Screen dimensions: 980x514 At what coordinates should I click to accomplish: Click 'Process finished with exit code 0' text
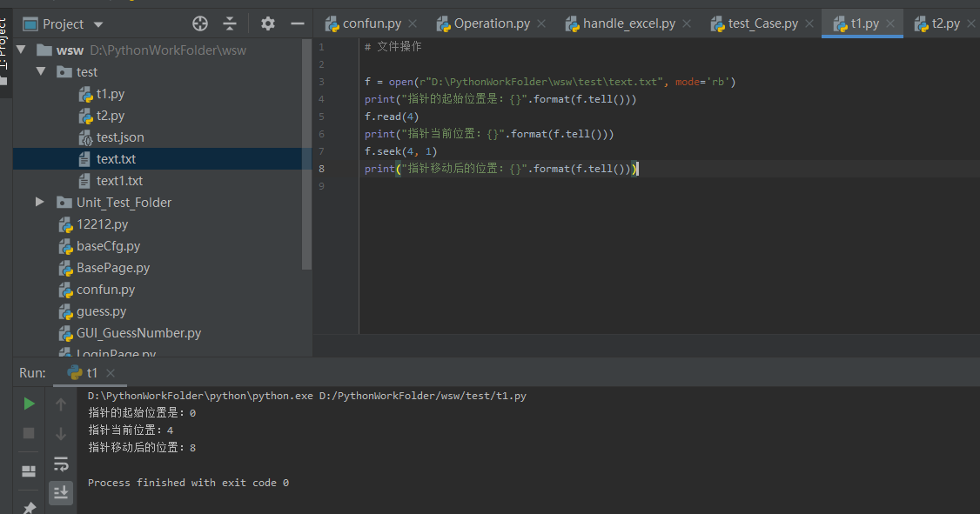[188, 483]
